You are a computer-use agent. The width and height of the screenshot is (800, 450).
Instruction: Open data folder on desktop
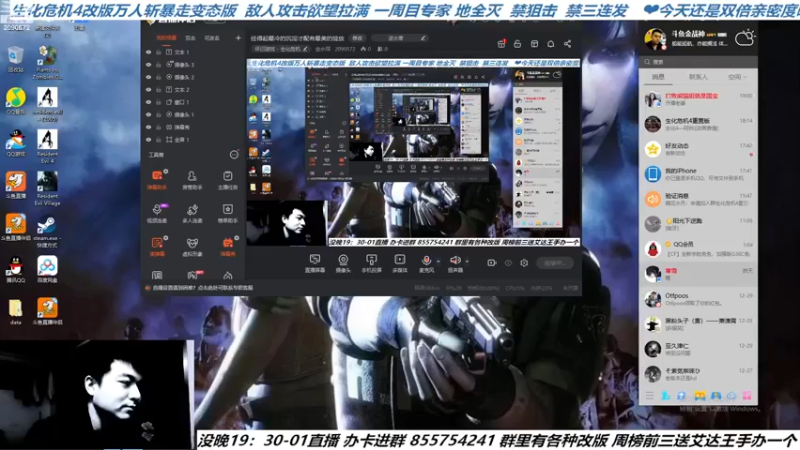click(15, 312)
